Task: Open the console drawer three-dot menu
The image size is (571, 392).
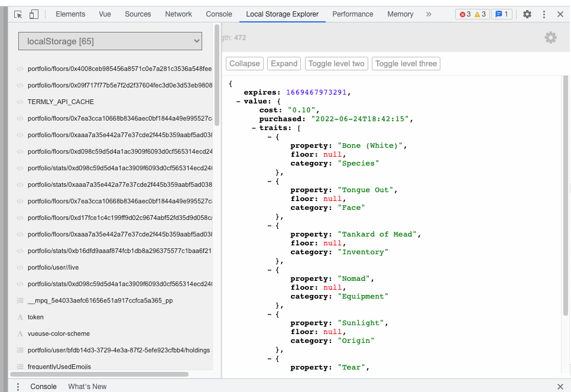Action: click(x=18, y=387)
